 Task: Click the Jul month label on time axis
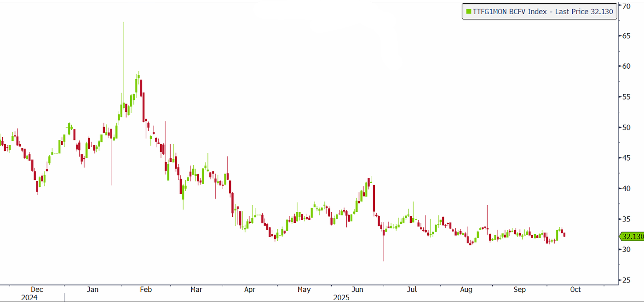[x=412, y=290]
